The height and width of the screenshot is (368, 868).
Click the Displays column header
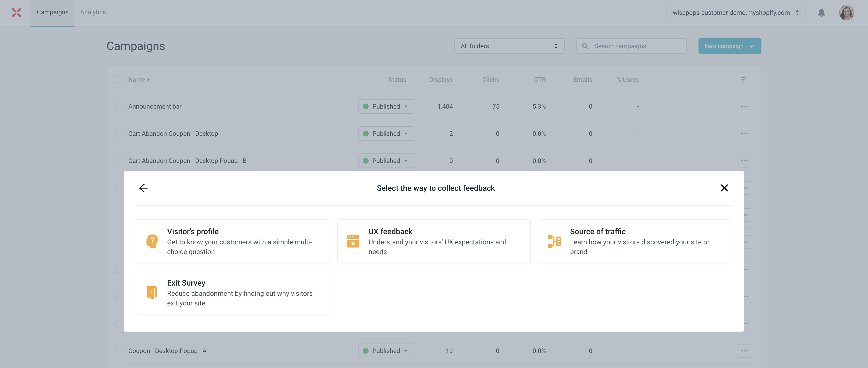[x=441, y=80]
